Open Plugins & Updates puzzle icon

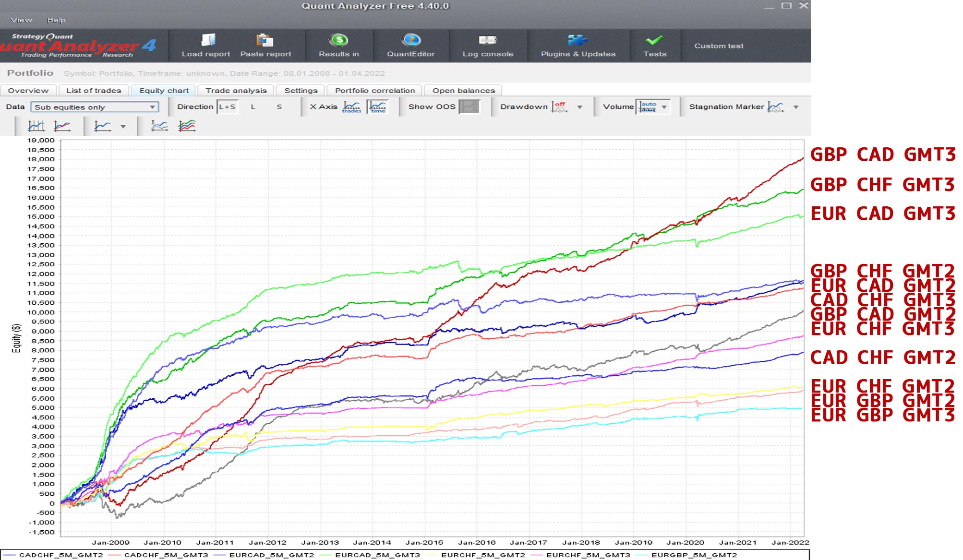pos(577,40)
